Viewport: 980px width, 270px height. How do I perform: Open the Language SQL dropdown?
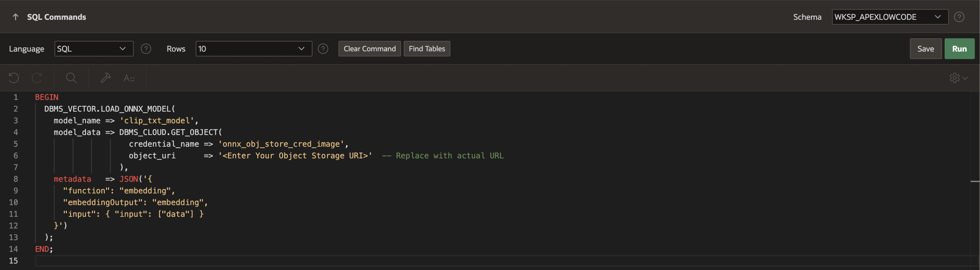93,49
